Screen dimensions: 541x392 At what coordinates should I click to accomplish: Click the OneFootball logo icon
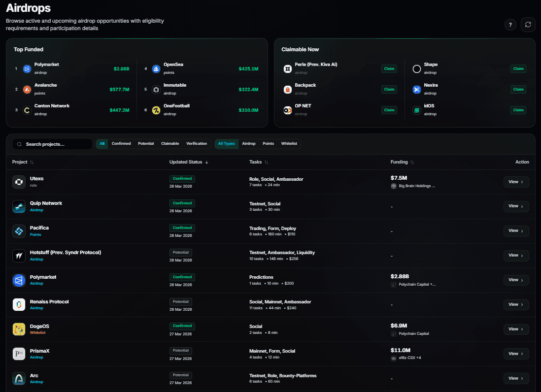[156, 110]
